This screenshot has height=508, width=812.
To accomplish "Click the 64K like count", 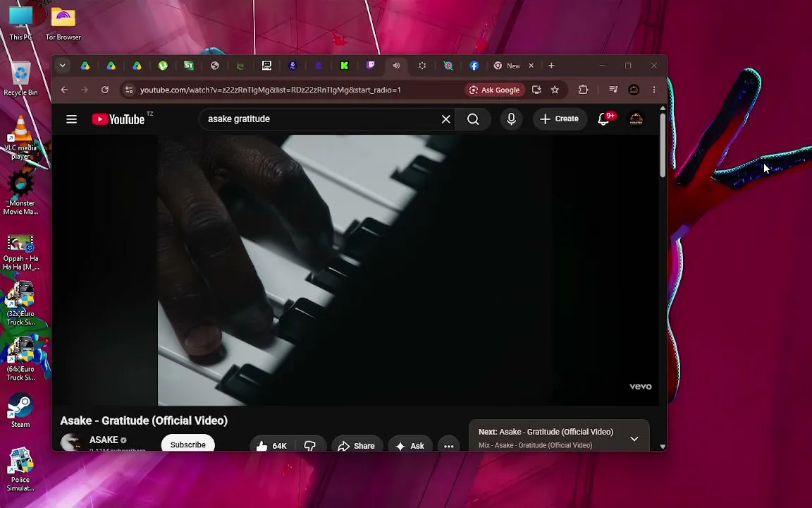I will (x=279, y=446).
